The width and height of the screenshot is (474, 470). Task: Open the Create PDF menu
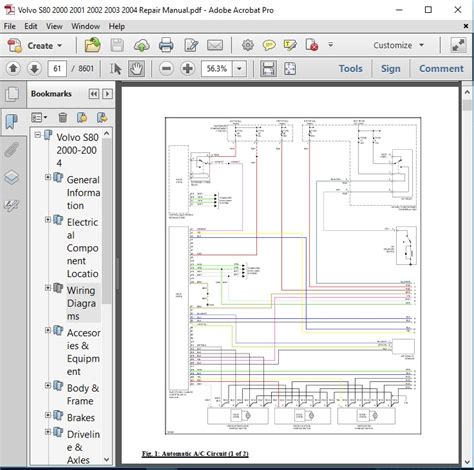click(x=35, y=45)
